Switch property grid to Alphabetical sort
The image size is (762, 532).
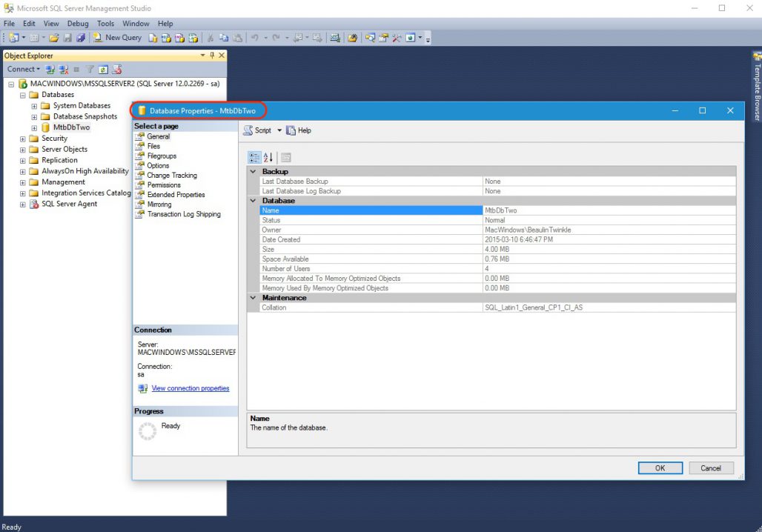pyautogui.click(x=268, y=157)
